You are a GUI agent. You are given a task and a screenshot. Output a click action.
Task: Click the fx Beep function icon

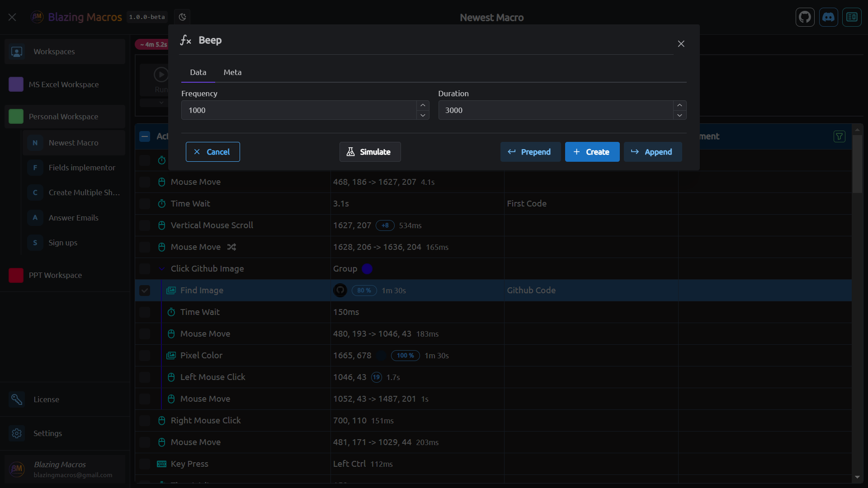(x=185, y=40)
